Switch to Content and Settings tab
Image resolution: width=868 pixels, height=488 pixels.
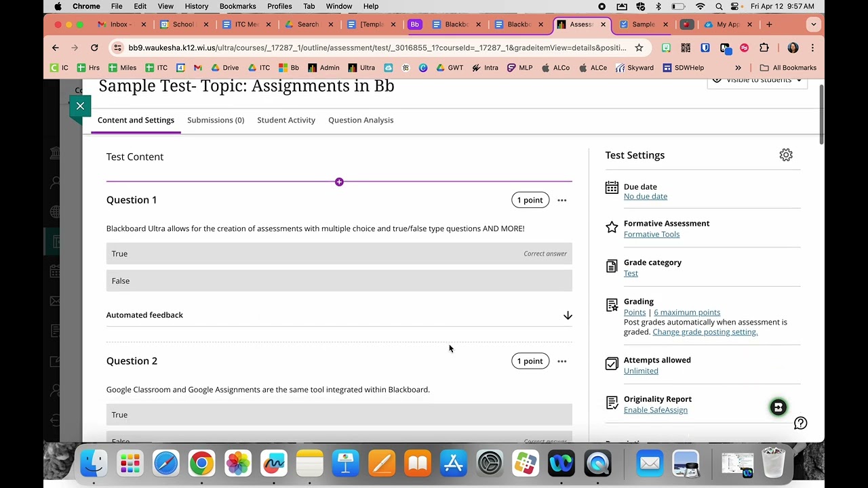[x=136, y=120]
